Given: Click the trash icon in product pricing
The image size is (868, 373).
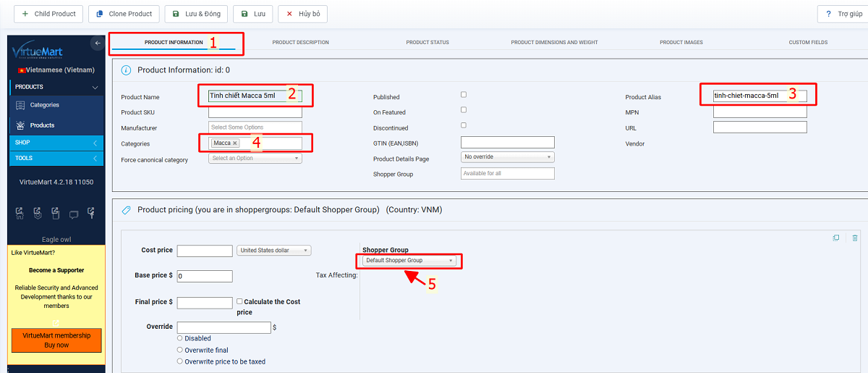Looking at the screenshot, I should click(854, 238).
